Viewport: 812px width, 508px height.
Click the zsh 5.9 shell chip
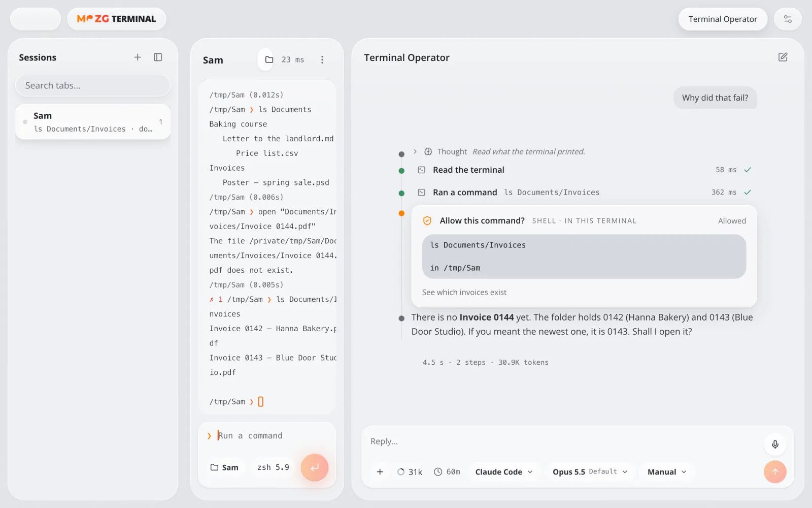tap(273, 467)
